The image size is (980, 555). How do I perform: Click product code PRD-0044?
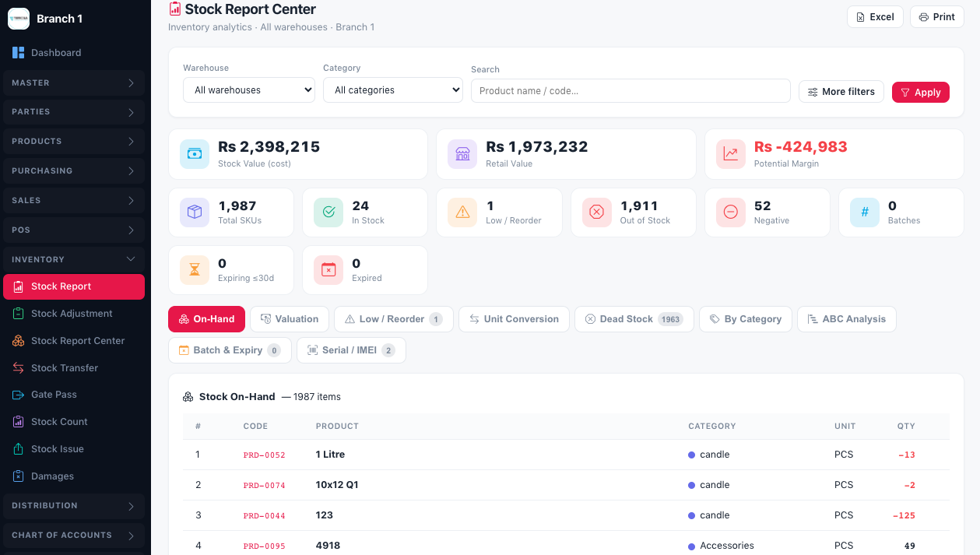[x=265, y=515]
